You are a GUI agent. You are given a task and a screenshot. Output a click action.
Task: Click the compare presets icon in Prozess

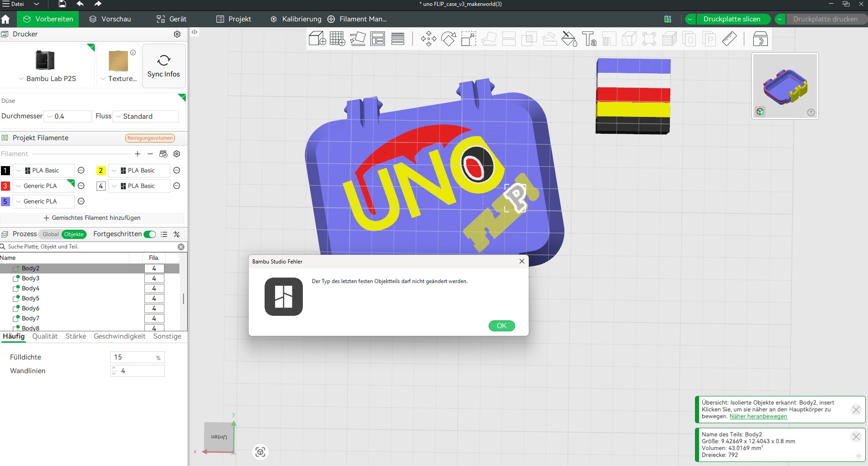(177, 234)
